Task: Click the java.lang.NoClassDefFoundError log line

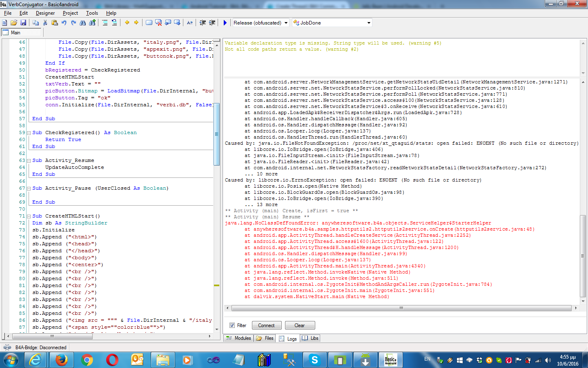Action: click(358, 223)
